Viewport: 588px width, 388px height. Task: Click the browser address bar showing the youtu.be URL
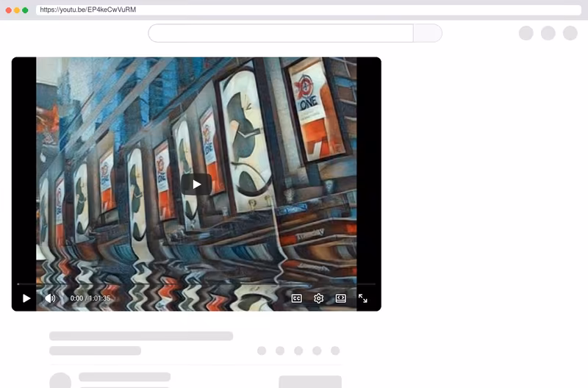308,10
